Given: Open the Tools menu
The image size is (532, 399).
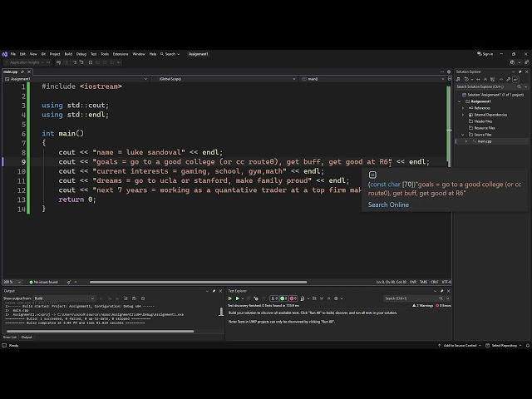Looking at the screenshot, I should point(105,54).
